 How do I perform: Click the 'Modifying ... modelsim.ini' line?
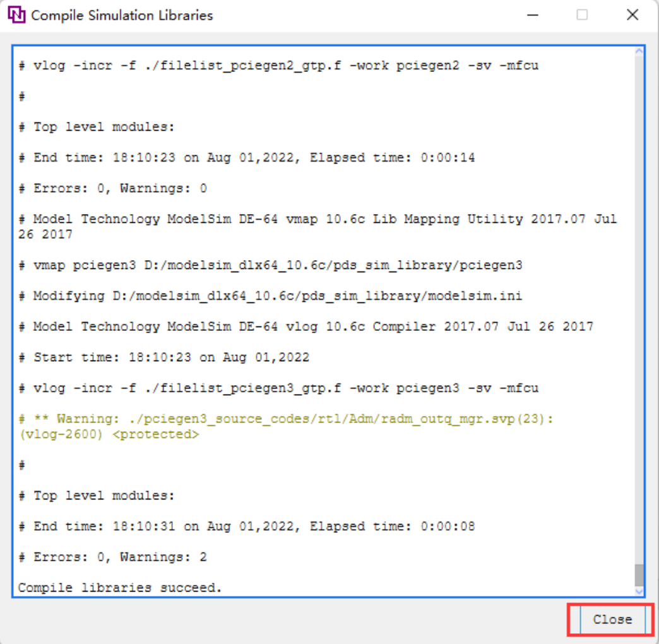pyautogui.click(x=270, y=296)
